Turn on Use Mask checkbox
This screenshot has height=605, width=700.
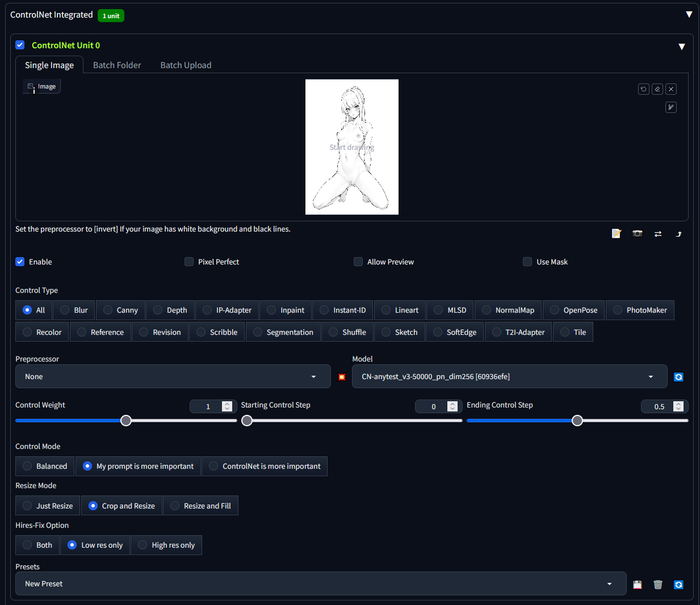(527, 262)
